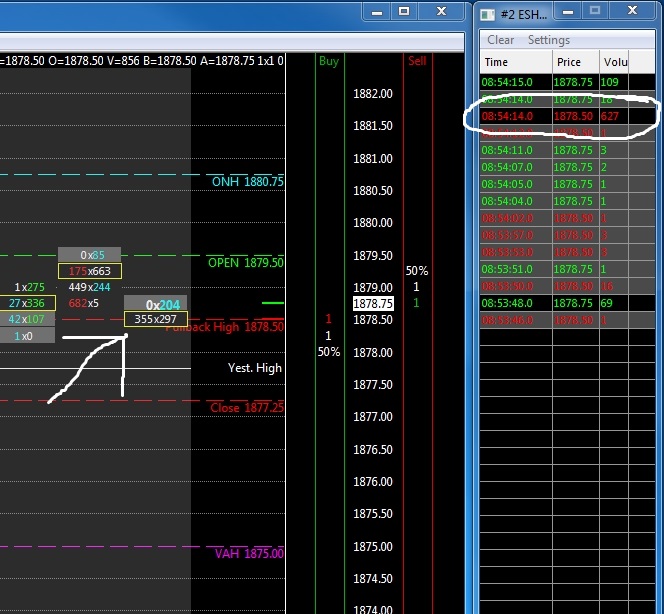The image size is (664, 614).
Task: Select the 08:54:15.0 trade row
Action: [x=567, y=82]
